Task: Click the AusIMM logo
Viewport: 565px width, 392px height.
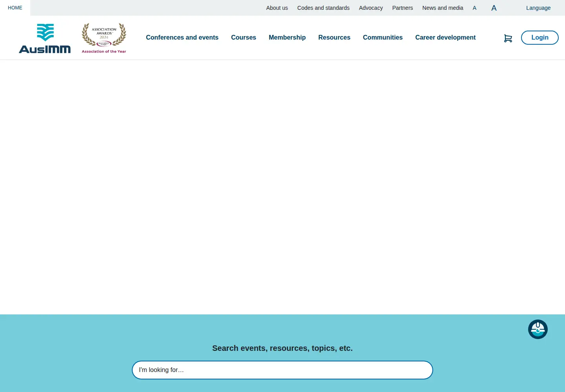Action: [x=45, y=38]
